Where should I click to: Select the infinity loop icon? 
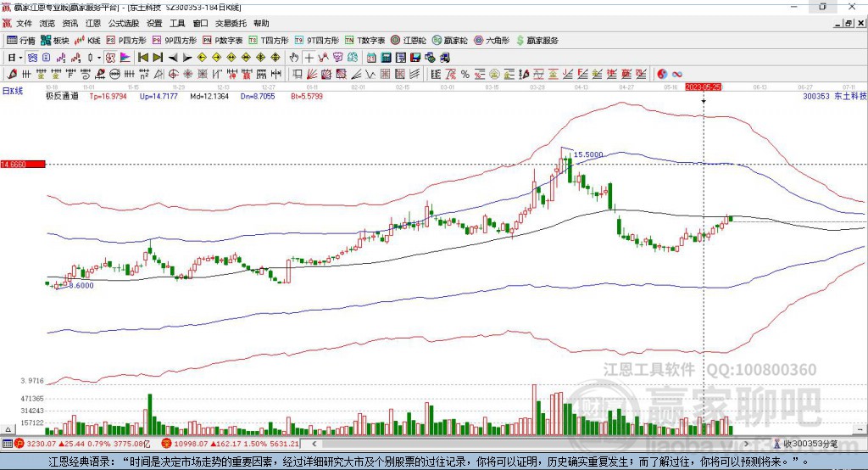677,75
